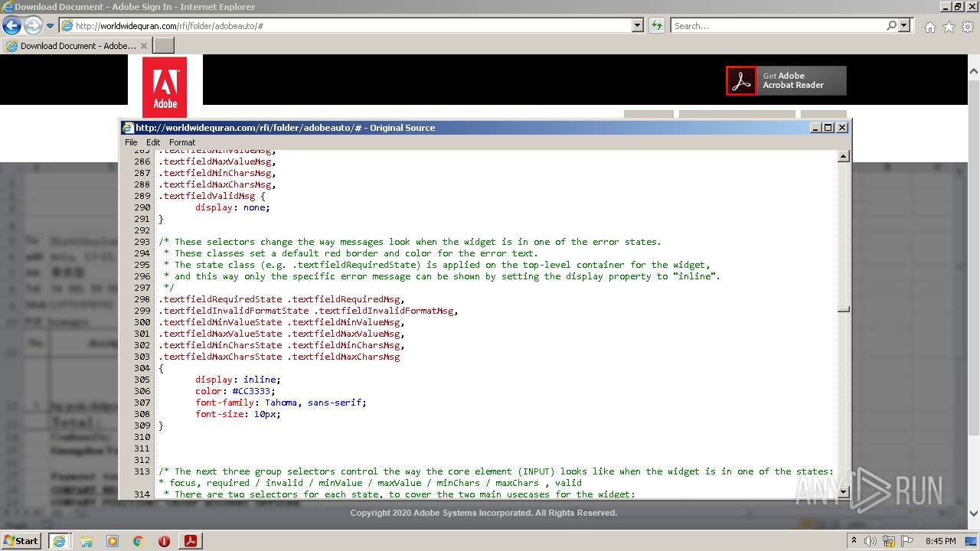Click 'display: inline;' on line 305
The image size is (980, 551).
click(238, 380)
